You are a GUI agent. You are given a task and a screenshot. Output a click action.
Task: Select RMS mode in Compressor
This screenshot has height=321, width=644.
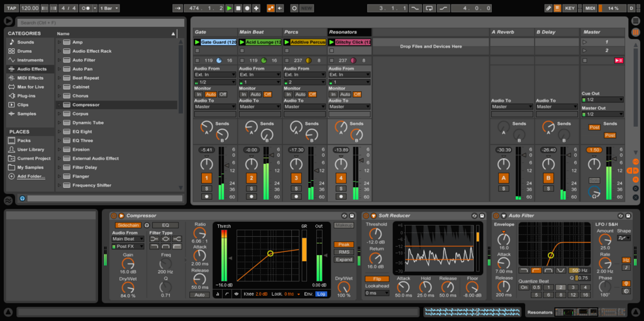coord(343,252)
